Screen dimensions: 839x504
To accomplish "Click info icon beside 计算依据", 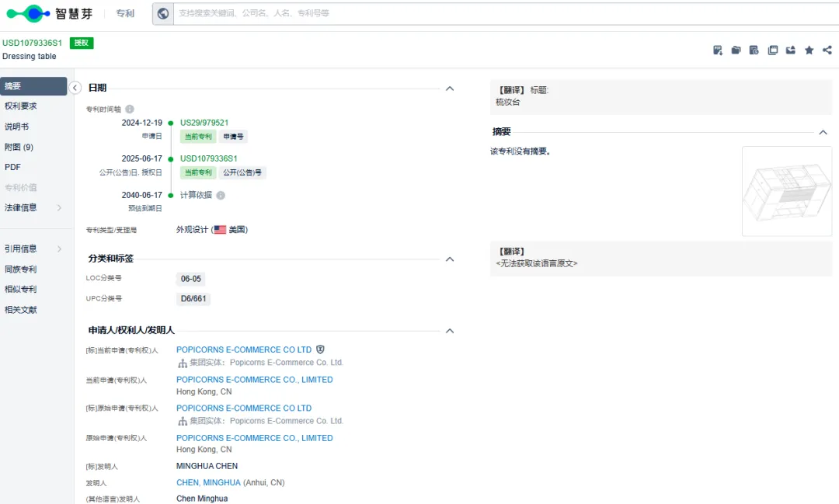I will click(x=221, y=195).
